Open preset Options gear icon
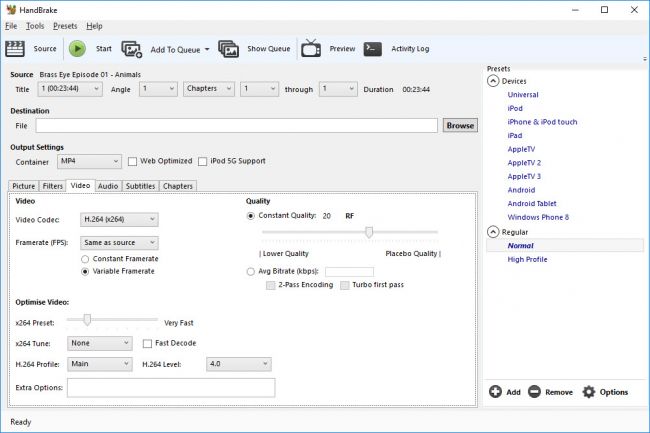This screenshot has width=650, height=433. tap(589, 392)
